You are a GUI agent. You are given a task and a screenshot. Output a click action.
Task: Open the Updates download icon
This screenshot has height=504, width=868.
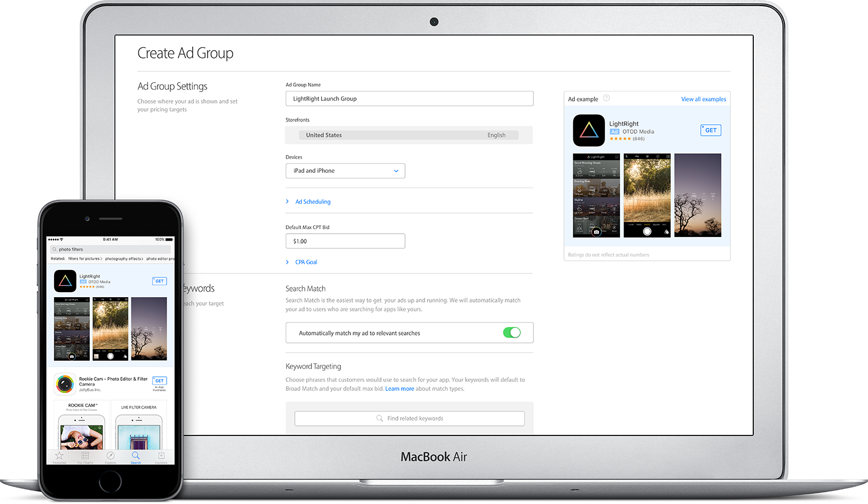(x=161, y=457)
